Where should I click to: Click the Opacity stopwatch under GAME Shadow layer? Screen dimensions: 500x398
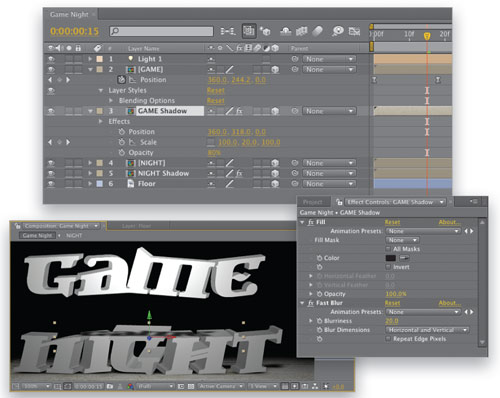tap(122, 152)
